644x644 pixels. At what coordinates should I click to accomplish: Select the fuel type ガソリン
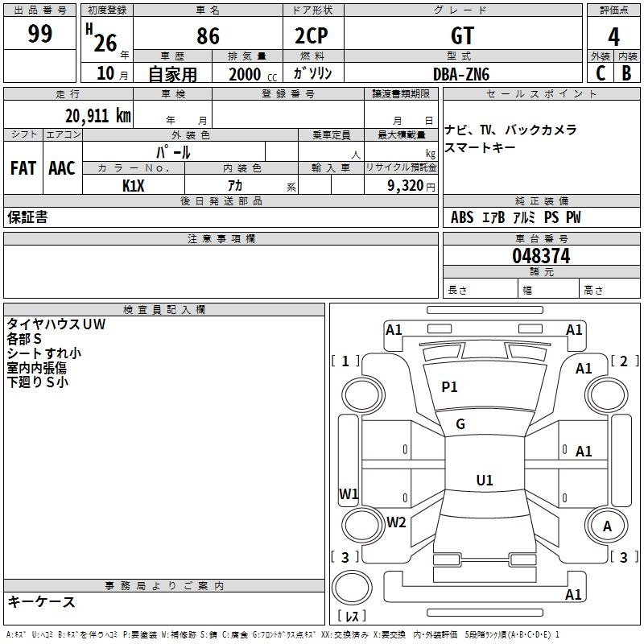click(312, 73)
